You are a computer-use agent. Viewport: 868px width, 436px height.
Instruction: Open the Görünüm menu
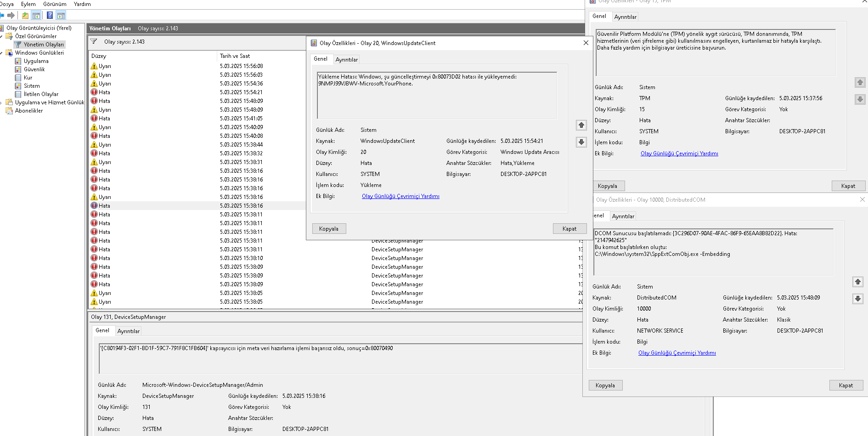[x=55, y=4]
